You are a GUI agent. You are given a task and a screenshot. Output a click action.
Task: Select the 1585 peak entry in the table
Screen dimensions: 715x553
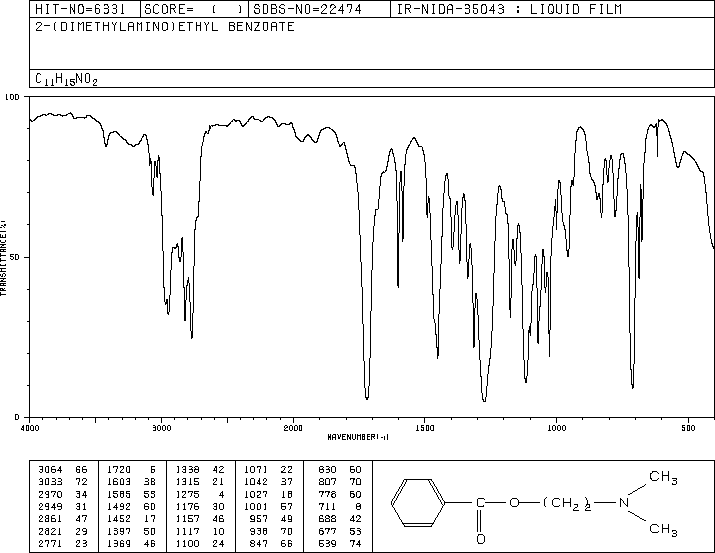(131, 494)
